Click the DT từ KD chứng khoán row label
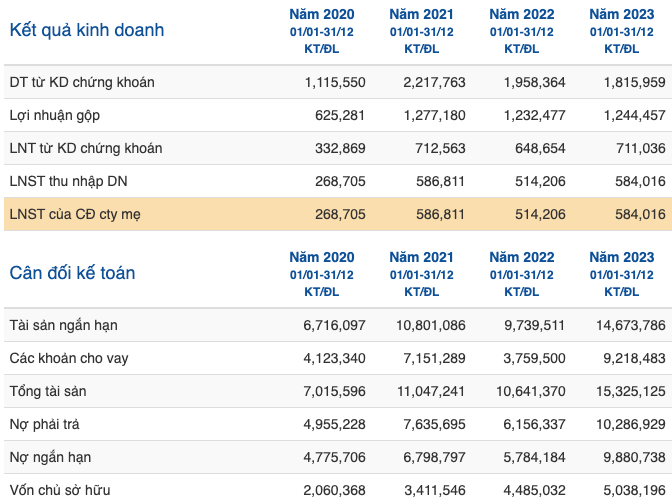 point(82,82)
